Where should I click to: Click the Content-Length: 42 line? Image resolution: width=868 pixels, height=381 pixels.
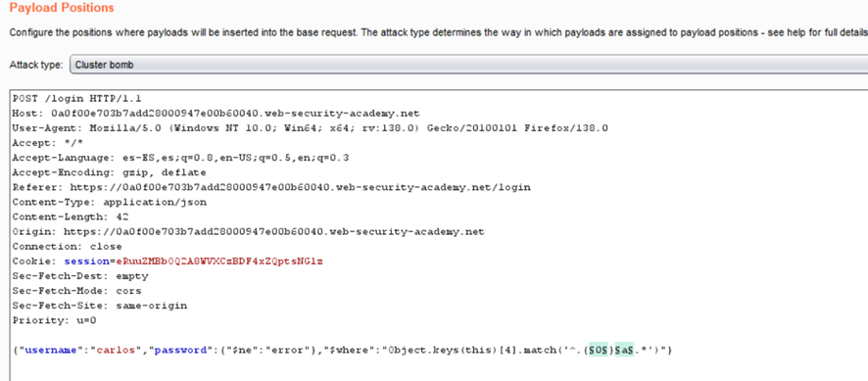(x=70, y=217)
